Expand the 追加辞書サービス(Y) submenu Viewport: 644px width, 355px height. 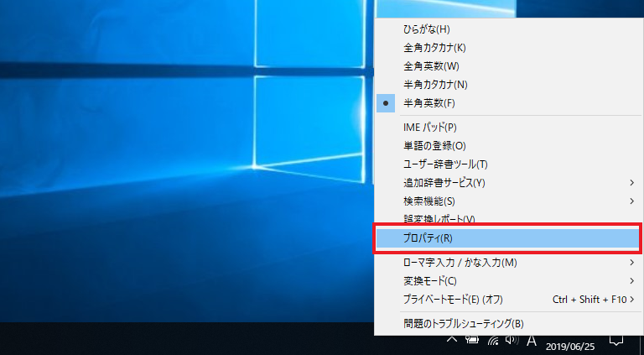click(444, 182)
